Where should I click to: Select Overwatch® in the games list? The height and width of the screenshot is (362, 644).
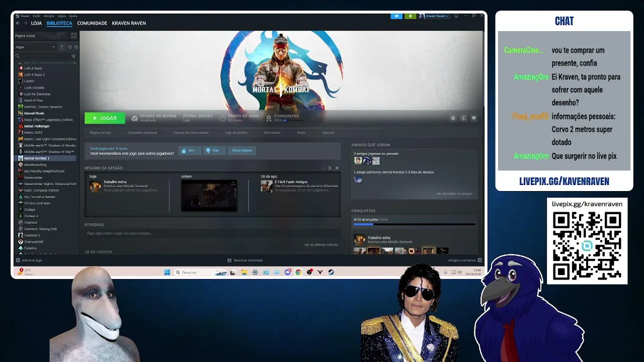pyautogui.click(x=34, y=242)
